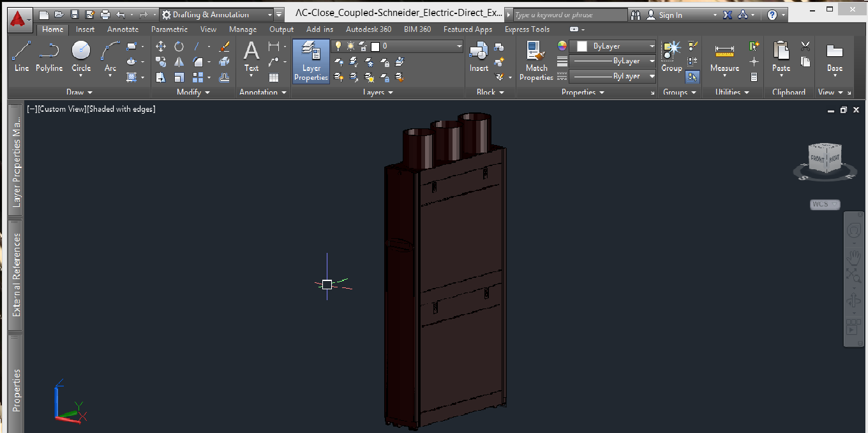Activate the Stretch command
The image size is (868, 433).
pos(161,77)
